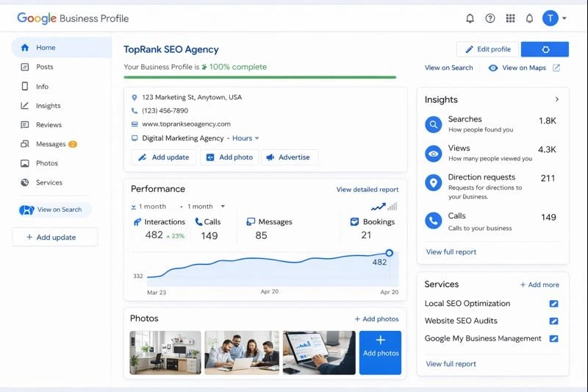
Task: Click the Interactions metric icon
Action: (137, 221)
